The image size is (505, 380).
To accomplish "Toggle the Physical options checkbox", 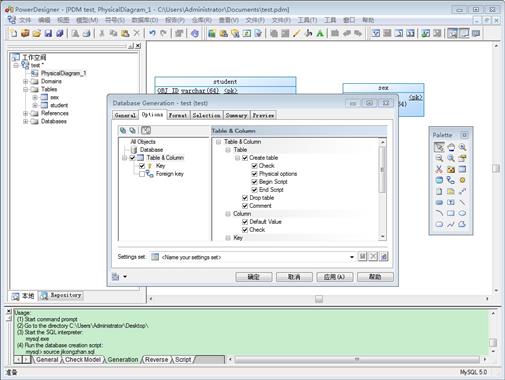I will coord(255,174).
